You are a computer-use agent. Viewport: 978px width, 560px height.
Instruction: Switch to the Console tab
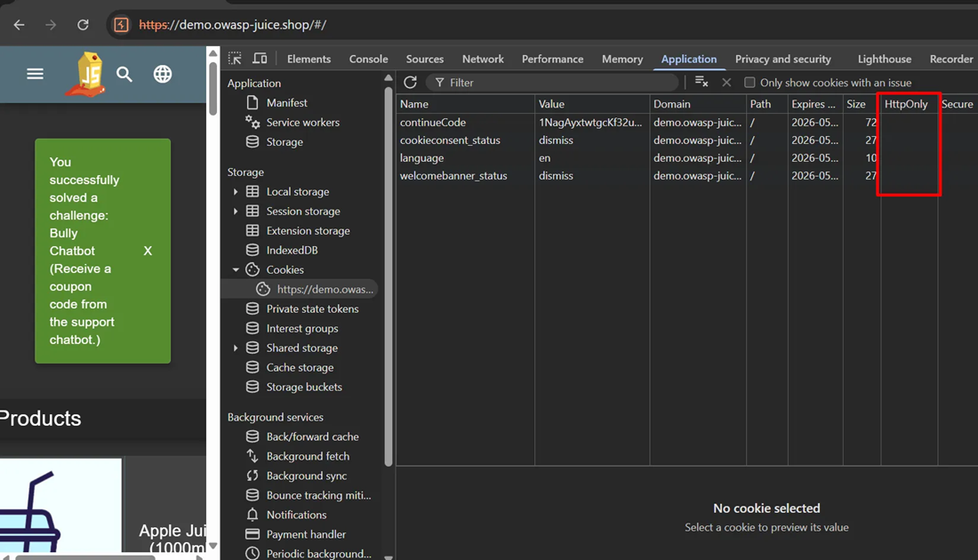(x=369, y=59)
